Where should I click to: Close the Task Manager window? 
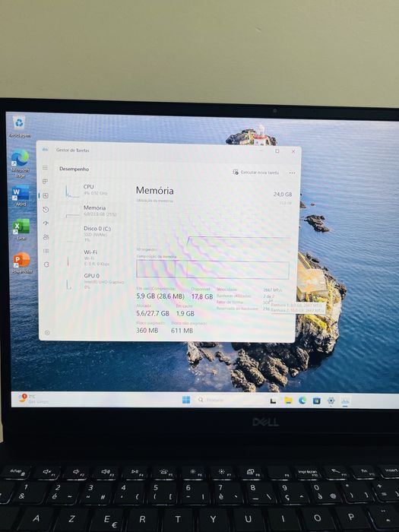point(293,152)
